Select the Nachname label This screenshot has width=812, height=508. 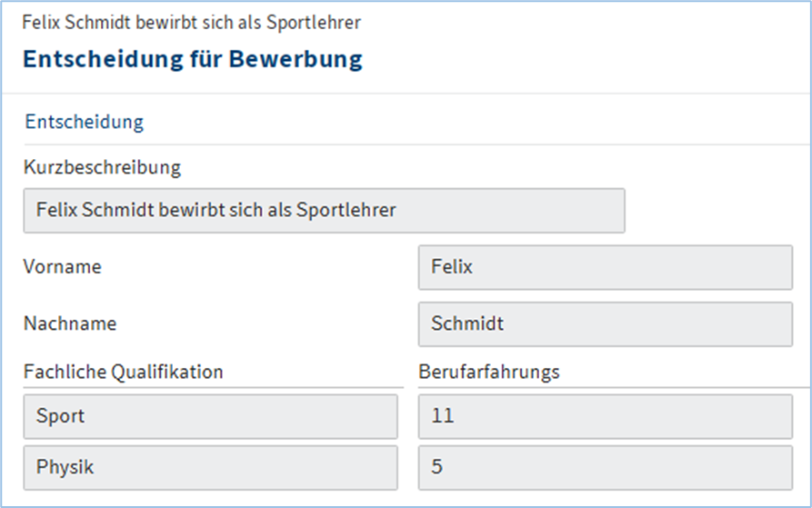point(70,324)
